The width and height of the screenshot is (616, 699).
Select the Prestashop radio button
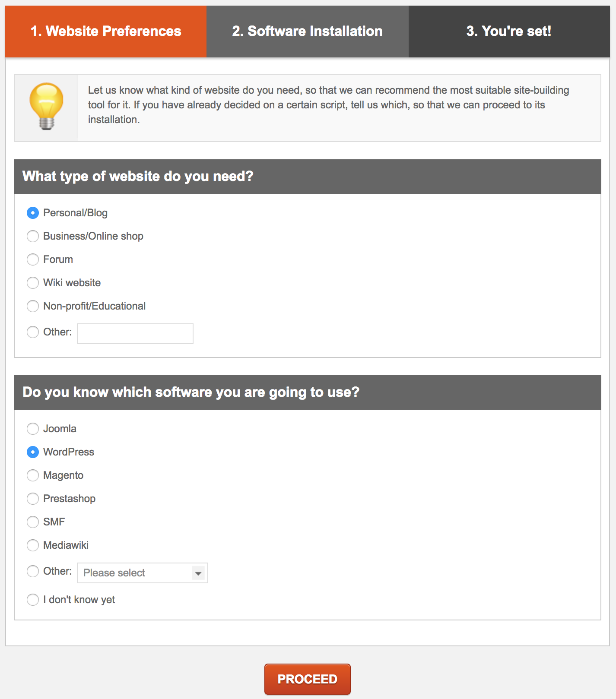33,499
